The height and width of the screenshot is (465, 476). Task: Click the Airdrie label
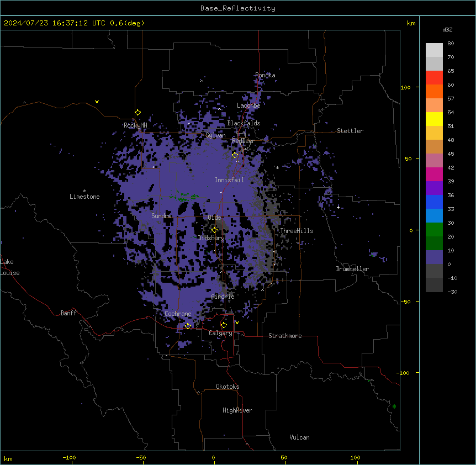pos(223,297)
